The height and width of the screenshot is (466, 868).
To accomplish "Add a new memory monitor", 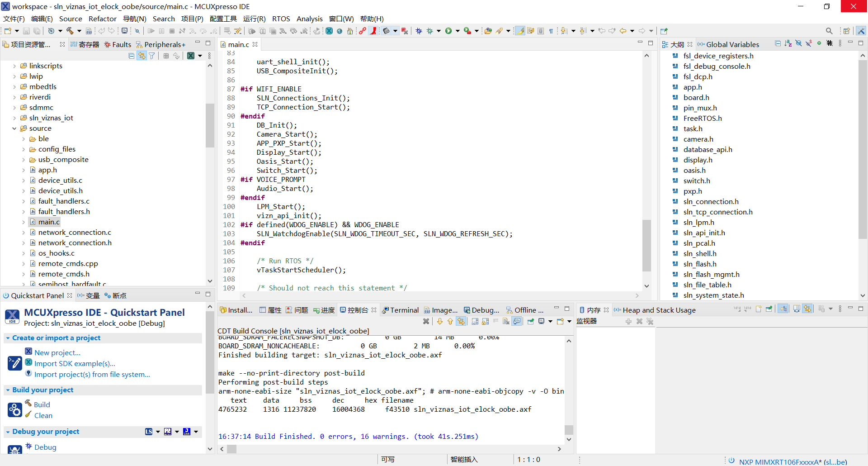I will (x=628, y=321).
